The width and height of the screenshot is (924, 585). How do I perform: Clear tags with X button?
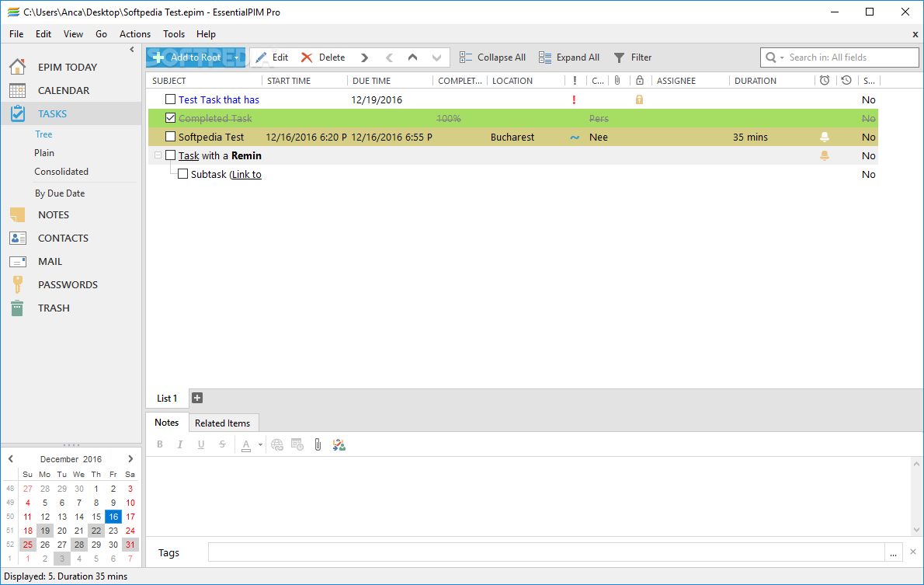913,552
